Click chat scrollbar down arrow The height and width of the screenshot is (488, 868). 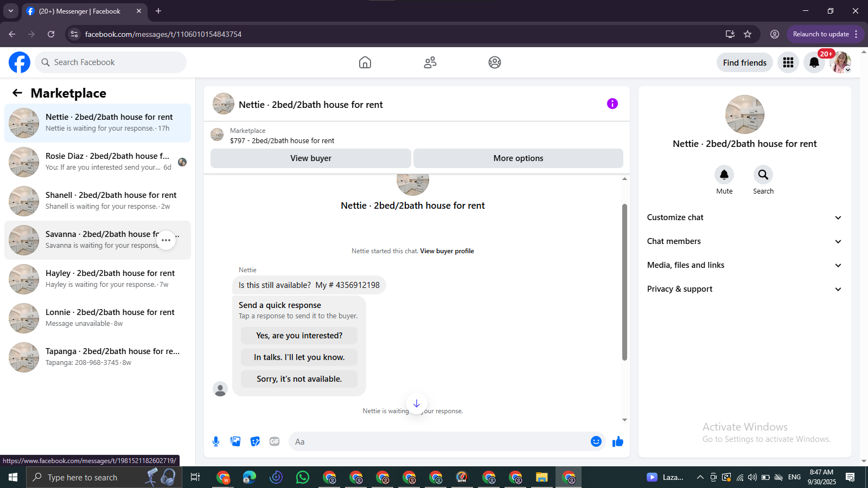point(624,420)
